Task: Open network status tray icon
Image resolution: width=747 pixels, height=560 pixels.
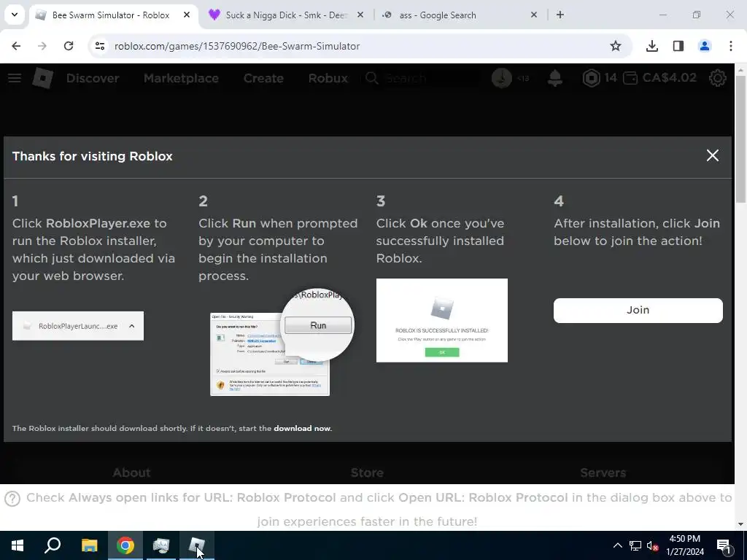Action: coord(635,545)
